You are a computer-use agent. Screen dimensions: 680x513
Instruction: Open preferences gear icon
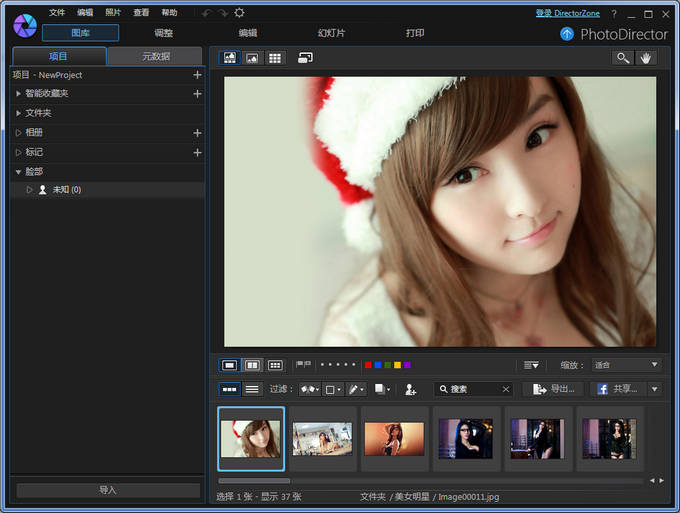pyautogui.click(x=239, y=13)
